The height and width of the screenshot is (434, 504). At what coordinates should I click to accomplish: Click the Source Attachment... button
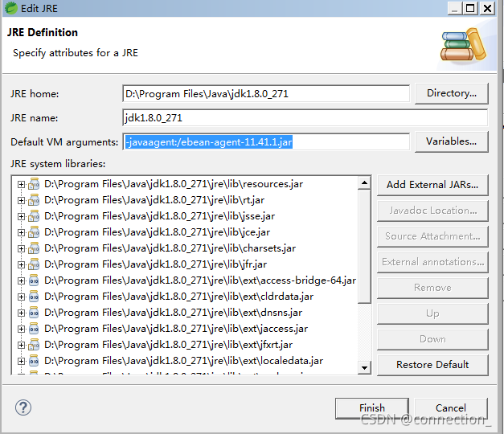click(x=432, y=236)
